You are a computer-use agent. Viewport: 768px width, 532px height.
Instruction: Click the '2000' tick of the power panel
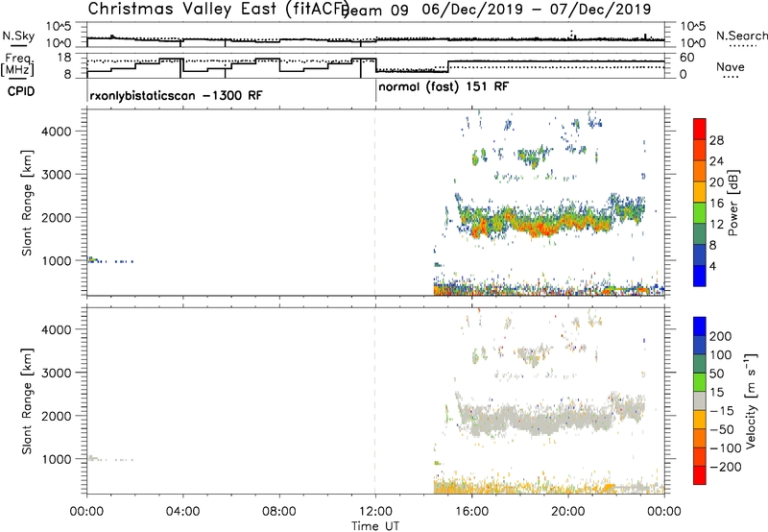[x=57, y=217]
